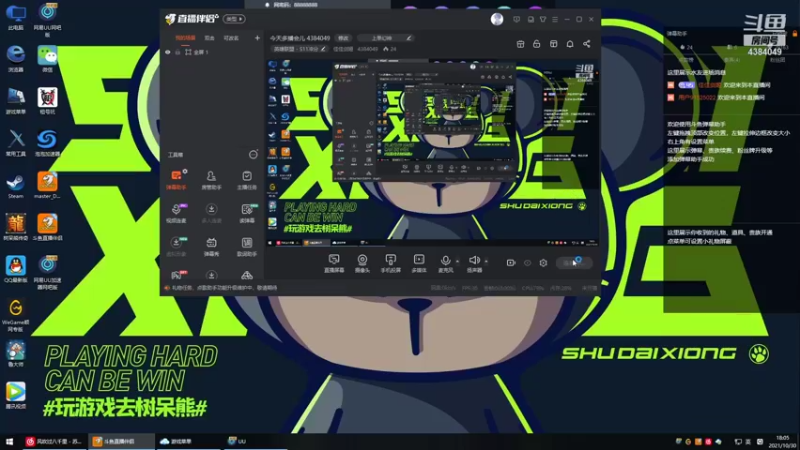Open the gear settings icon in bottom bar
This screenshot has width=800, height=450.
(x=543, y=263)
